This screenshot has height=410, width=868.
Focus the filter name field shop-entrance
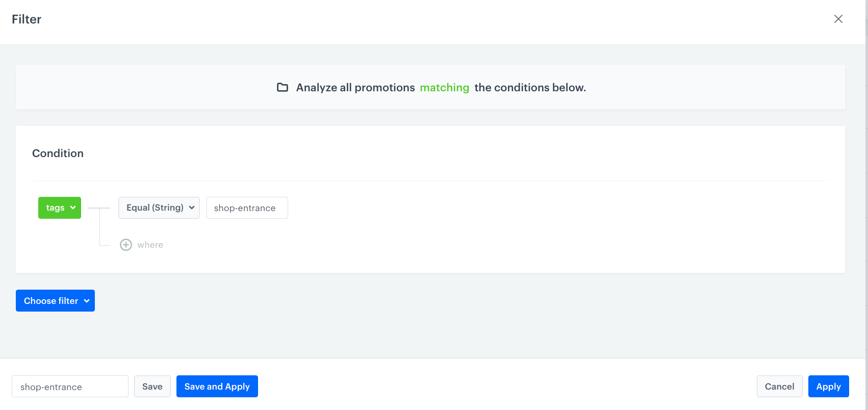(x=70, y=387)
